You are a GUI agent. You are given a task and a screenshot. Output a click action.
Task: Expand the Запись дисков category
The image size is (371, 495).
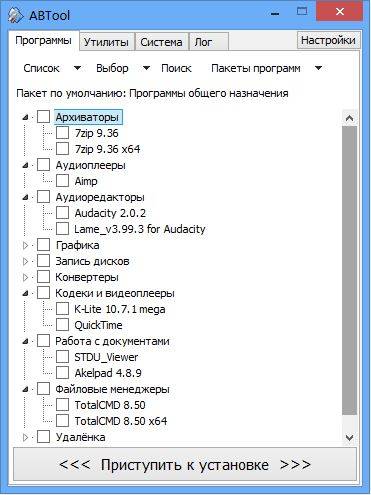[25, 261]
